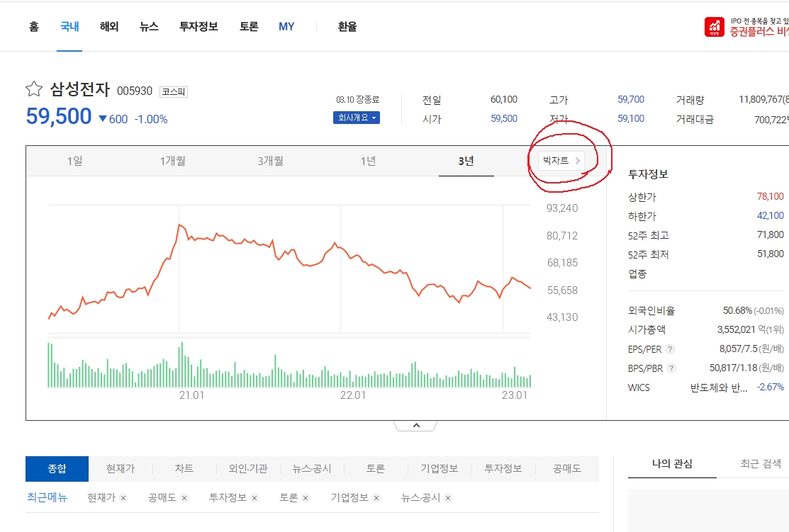This screenshot has height=532, width=789.
Task: Click the 삼성전자 stock name heading
Action: (x=79, y=89)
